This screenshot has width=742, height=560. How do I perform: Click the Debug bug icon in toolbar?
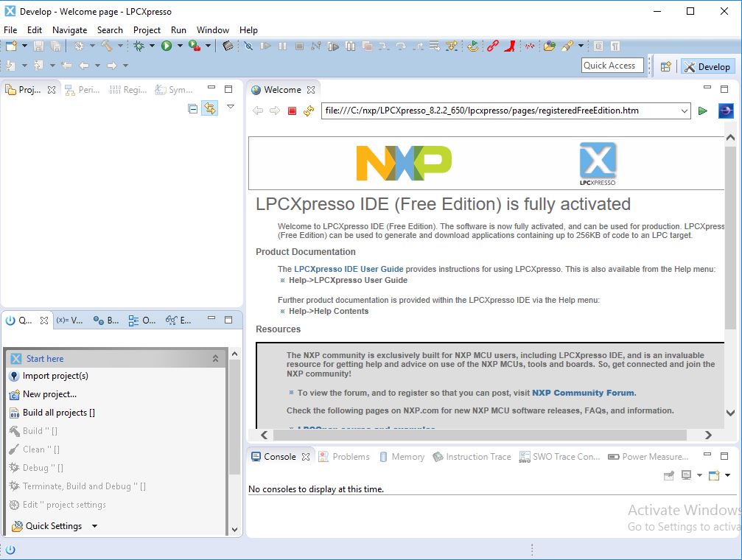(x=139, y=46)
